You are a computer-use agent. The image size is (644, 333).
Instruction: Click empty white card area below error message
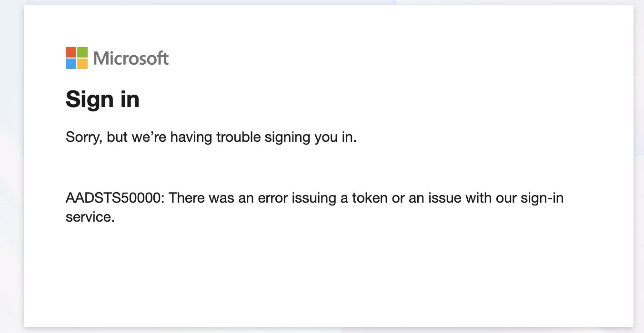pos(329,276)
